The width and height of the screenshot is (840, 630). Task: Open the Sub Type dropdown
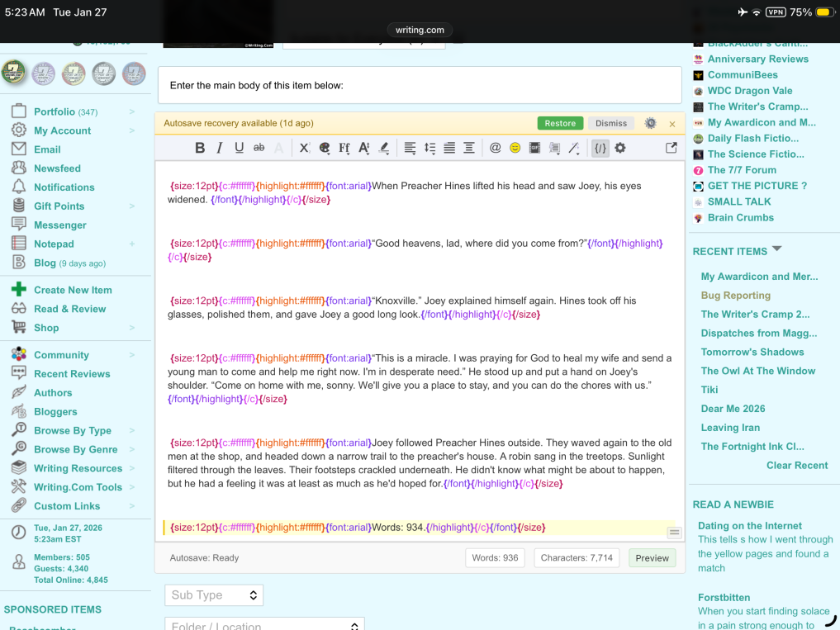click(214, 594)
